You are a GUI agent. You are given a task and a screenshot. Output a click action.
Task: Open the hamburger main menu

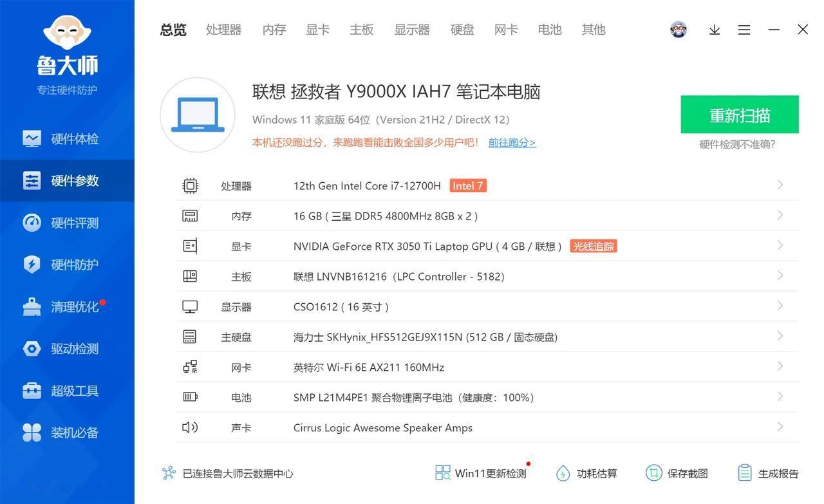coord(744,30)
